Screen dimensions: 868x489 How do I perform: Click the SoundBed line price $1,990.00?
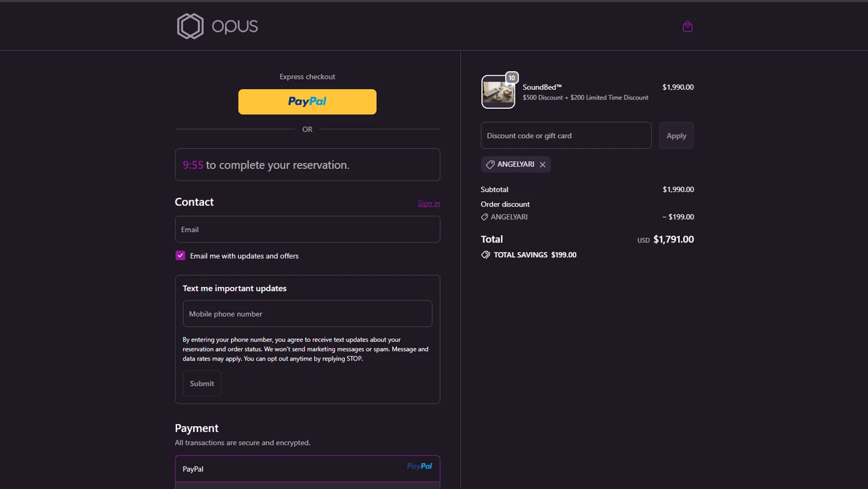(x=678, y=87)
